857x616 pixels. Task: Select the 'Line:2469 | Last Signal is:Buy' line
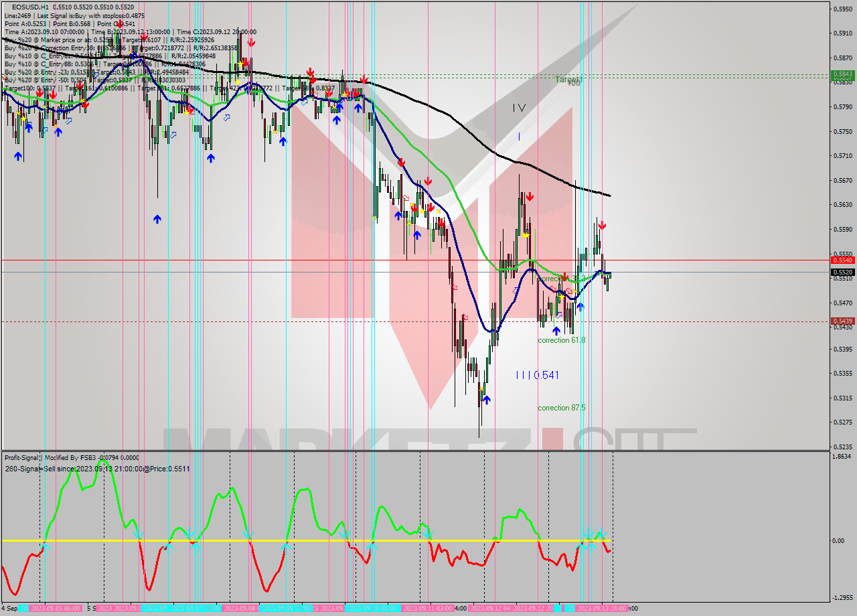(74, 15)
